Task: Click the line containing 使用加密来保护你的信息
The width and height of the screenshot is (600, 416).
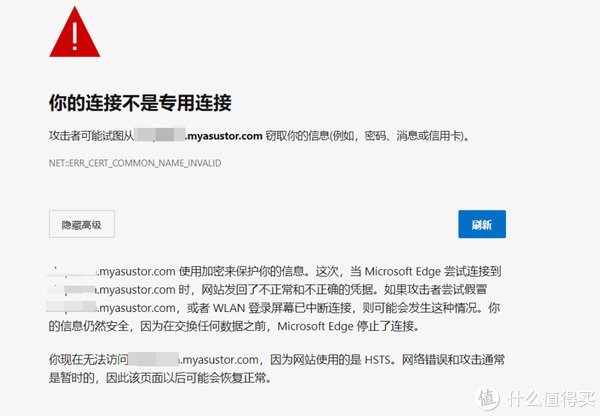Action: [x=274, y=271]
